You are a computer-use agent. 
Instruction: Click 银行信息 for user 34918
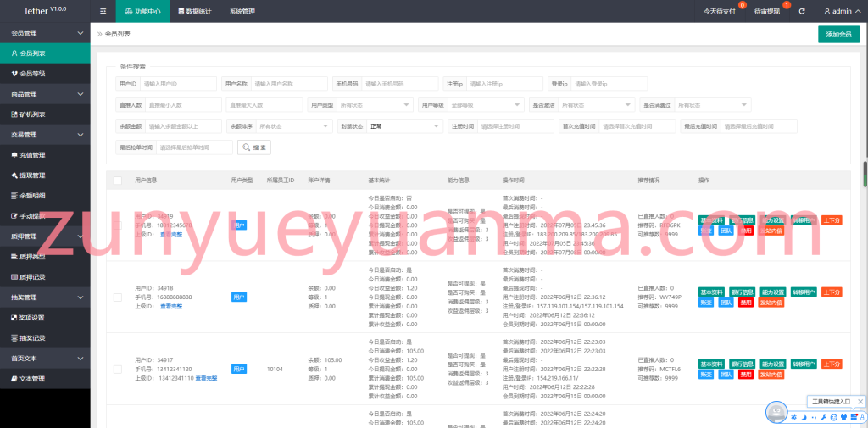tap(743, 292)
